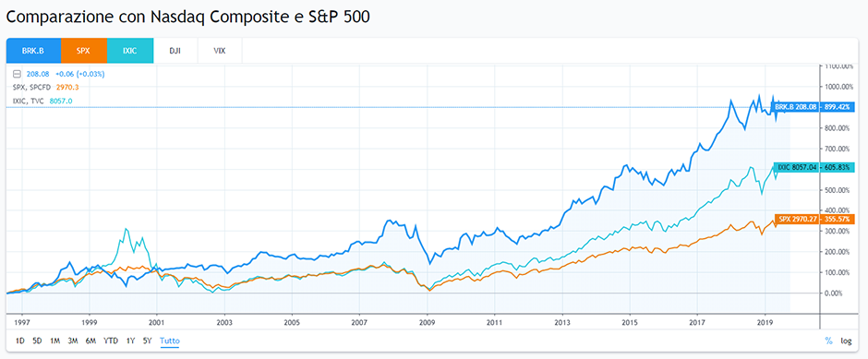The width and height of the screenshot is (868, 359).
Task: Click the 1000.00% price axis label
Action: click(x=838, y=87)
